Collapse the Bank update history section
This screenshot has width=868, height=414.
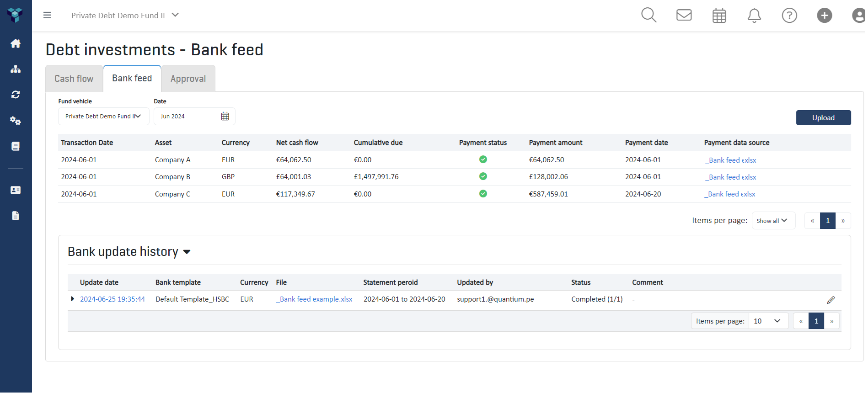click(187, 252)
